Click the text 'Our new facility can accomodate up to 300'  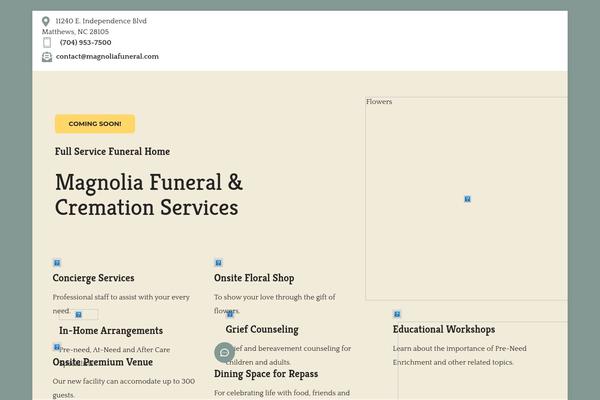tap(124, 381)
